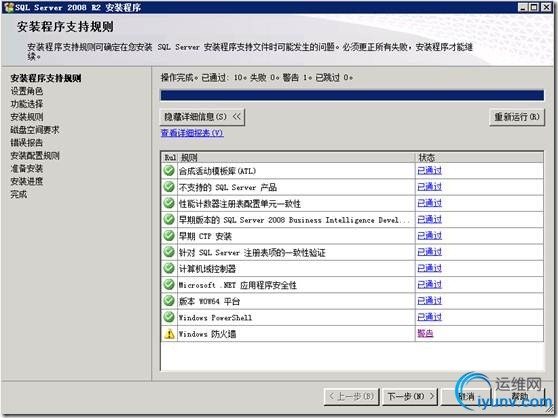
Task: Select 安装进度 step in sidebar
Action: (x=27, y=181)
